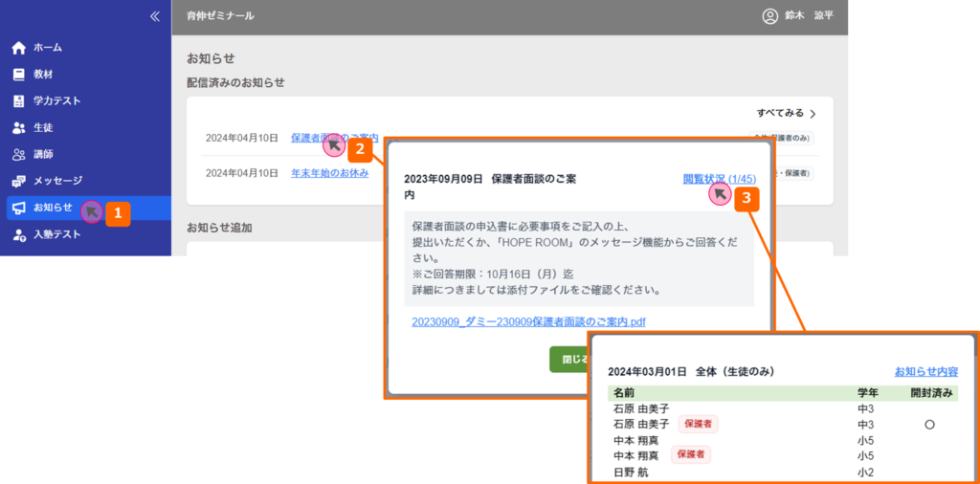980x484 pixels.
Task: Click the 講師 instructor icon
Action: [x=18, y=155]
